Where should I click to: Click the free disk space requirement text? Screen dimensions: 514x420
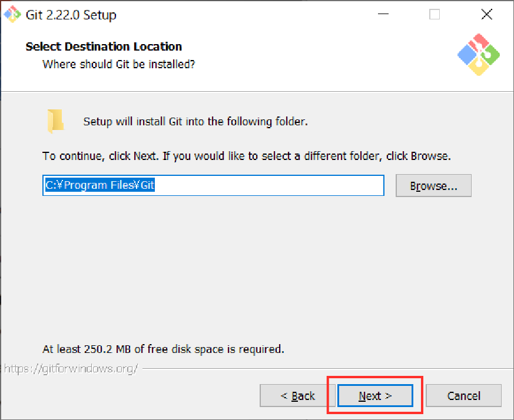(x=163, y=349)
